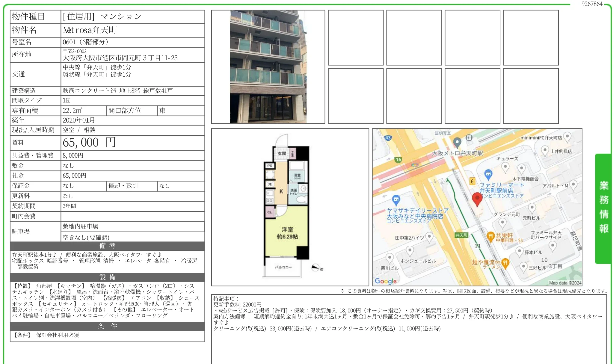The width and height of the screenshot is (616, 364).
Task: Click クリーニング代(税込) 33,000円 line
Action: [x=262, y=328]
